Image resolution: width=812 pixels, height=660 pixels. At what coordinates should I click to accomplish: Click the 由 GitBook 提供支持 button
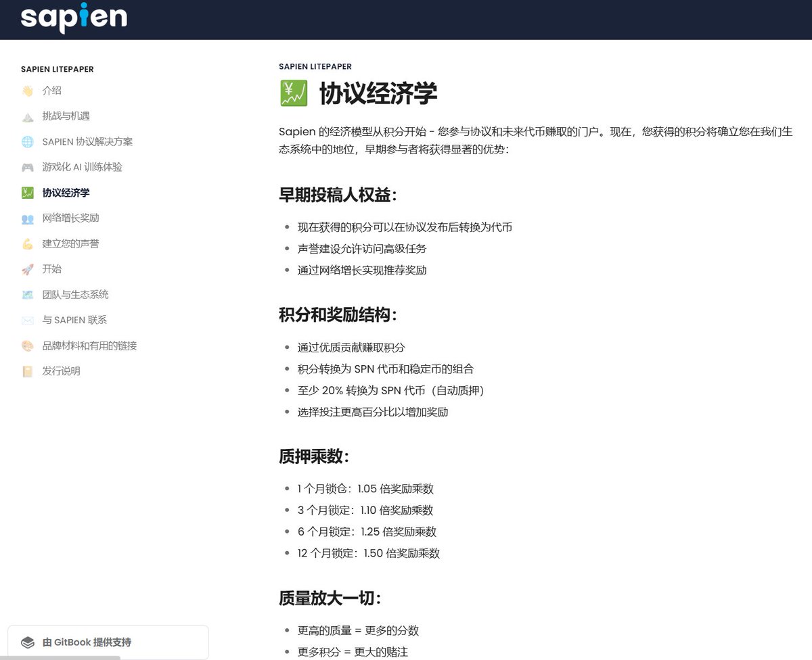[108, 642]
